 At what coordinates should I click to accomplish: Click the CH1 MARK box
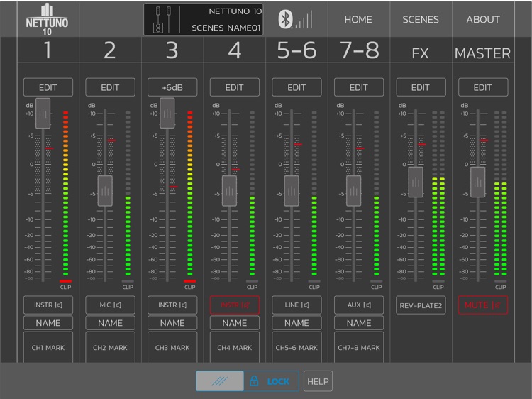click(x=48, y=347)
